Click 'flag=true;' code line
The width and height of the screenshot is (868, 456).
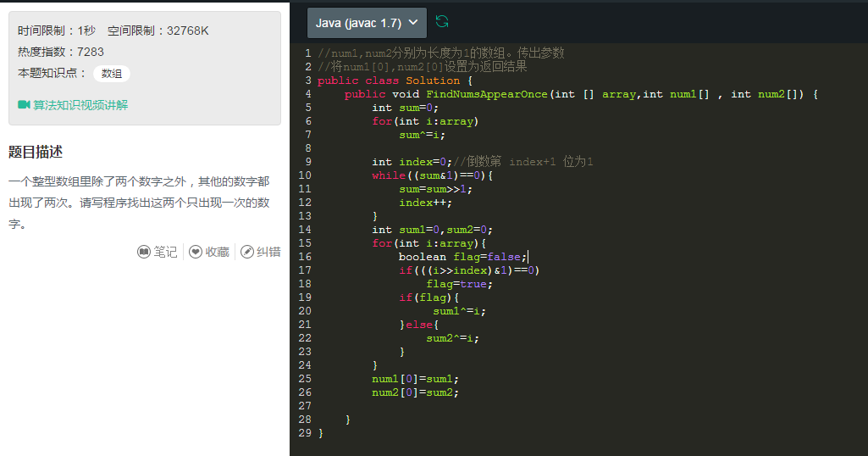point(460,284)
